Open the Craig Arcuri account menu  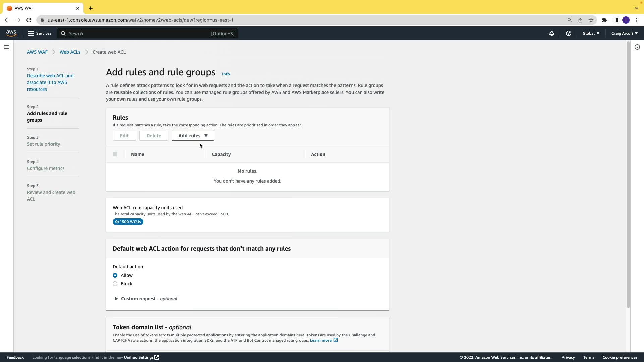click(x=624, y=33)
